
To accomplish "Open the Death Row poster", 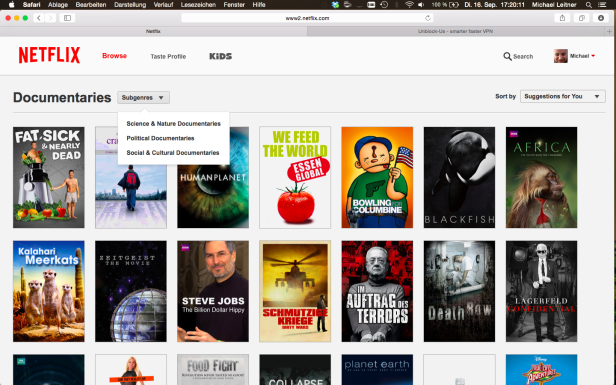I will 459,291.
